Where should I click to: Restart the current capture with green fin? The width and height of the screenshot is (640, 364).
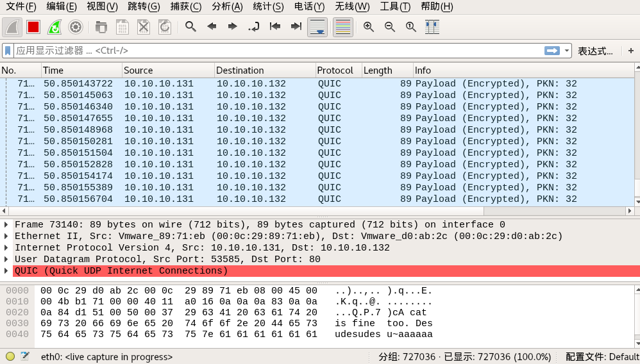[x=55, y=28]
